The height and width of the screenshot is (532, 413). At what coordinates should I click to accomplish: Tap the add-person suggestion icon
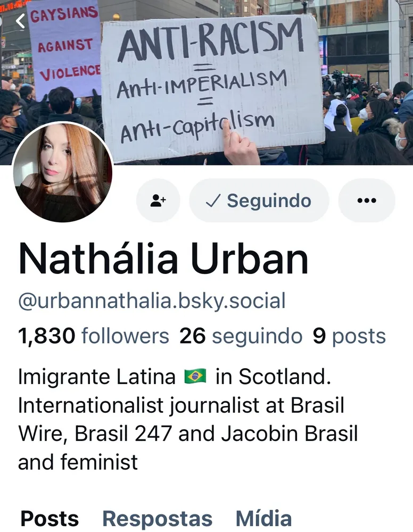pyautogui.click(x=158, y=200)
